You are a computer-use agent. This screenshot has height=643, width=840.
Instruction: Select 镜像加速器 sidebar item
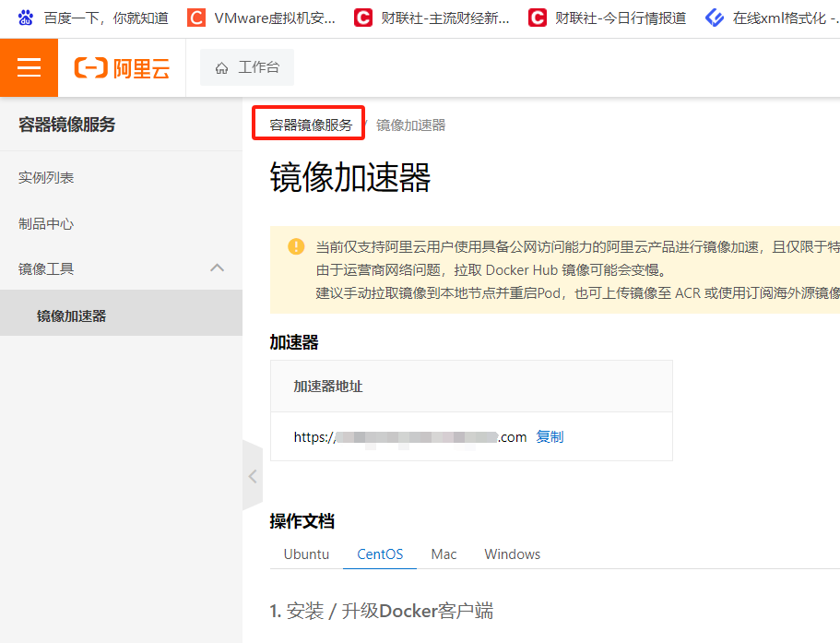coord(121,313)
